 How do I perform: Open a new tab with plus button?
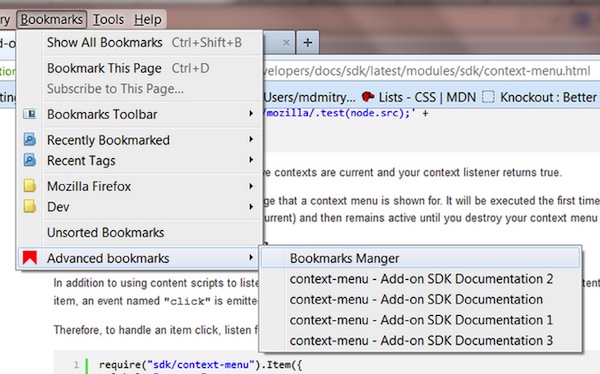point(308,42)
